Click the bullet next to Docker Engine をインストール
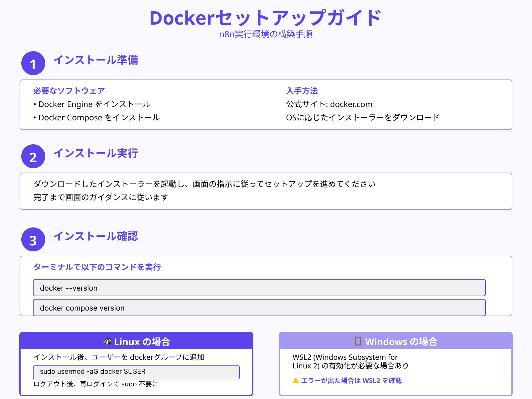 coord(36,104)
